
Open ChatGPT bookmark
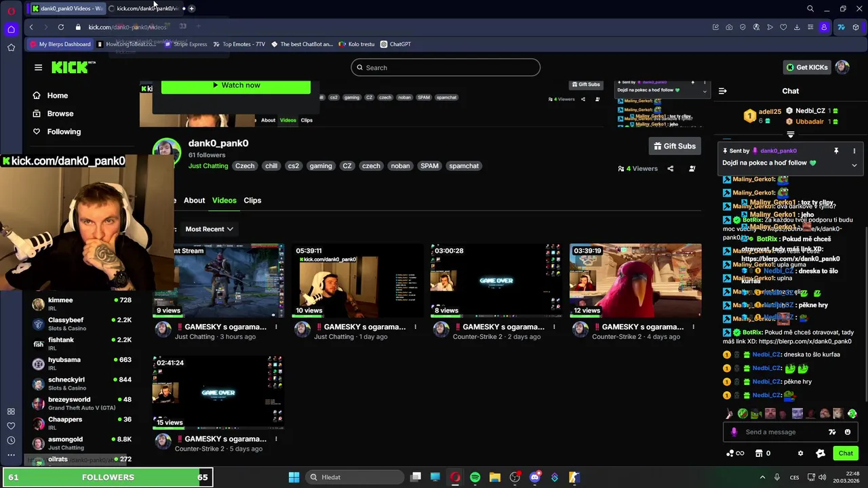pyautogui.click(x=395, y=44)
